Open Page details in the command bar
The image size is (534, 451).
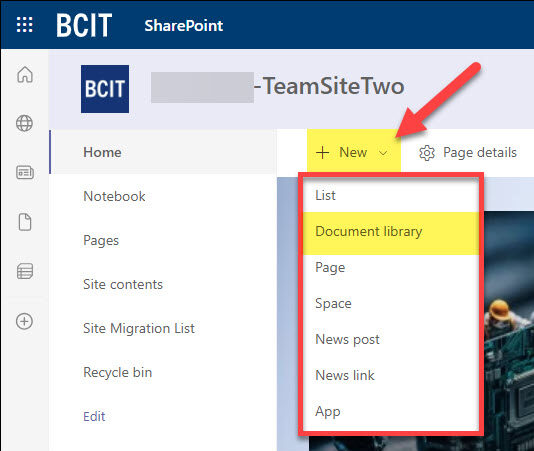pos(468,153)
